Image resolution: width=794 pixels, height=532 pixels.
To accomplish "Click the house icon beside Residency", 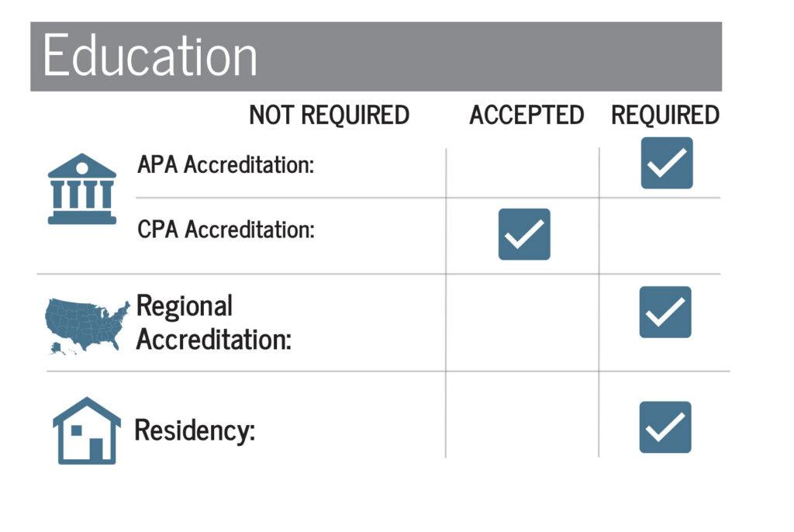I will pos(87,430).
